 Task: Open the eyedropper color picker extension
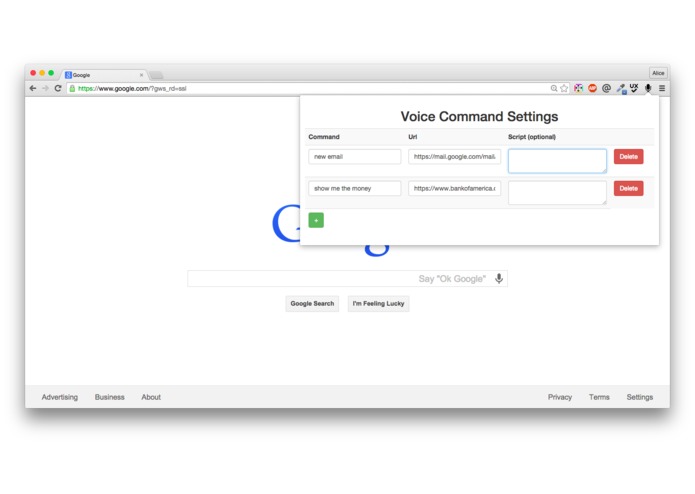coord(621,89)
